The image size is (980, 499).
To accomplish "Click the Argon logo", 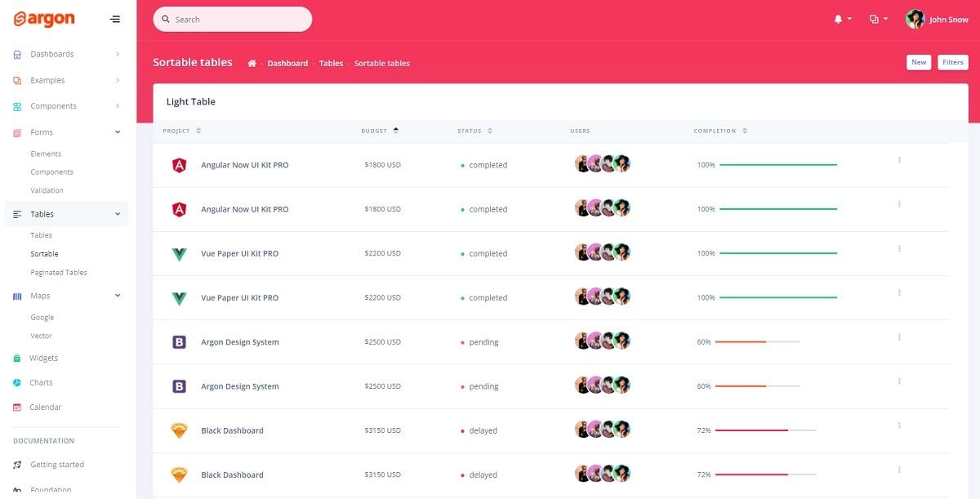I will [47, 18].
